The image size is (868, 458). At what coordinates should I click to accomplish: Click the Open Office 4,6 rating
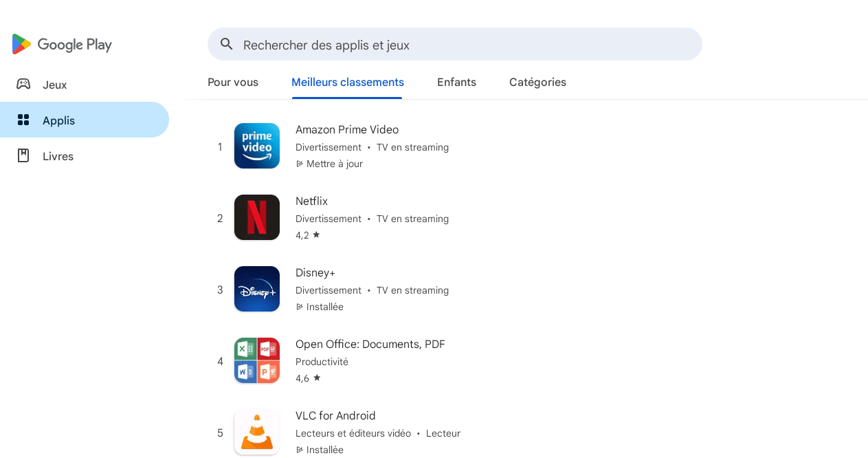[x=308, y=378]
